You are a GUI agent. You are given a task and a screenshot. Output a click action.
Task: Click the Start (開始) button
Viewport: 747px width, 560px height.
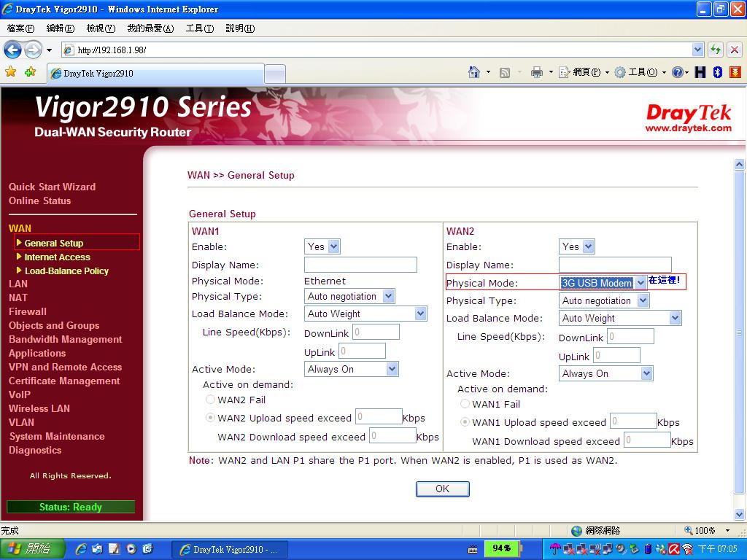pos(32,549)
